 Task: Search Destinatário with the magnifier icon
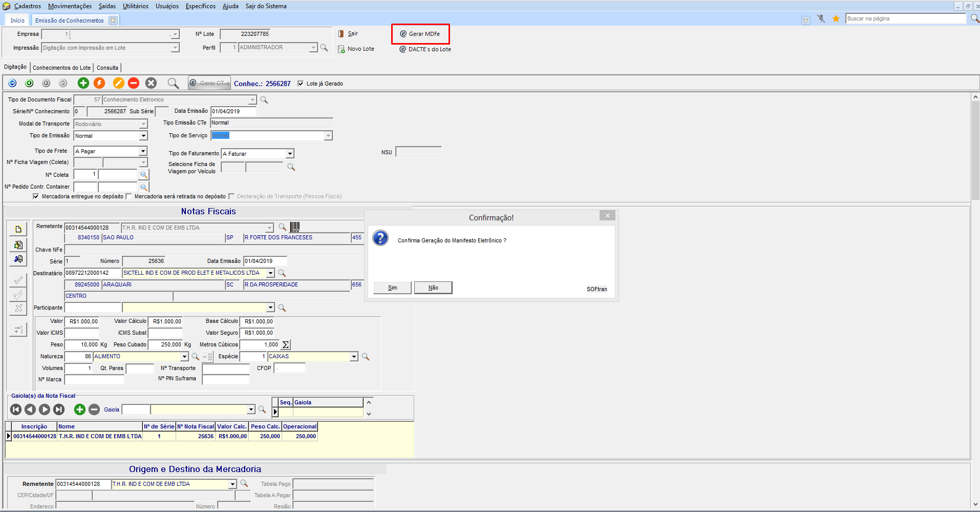click(x=282, y=273)
